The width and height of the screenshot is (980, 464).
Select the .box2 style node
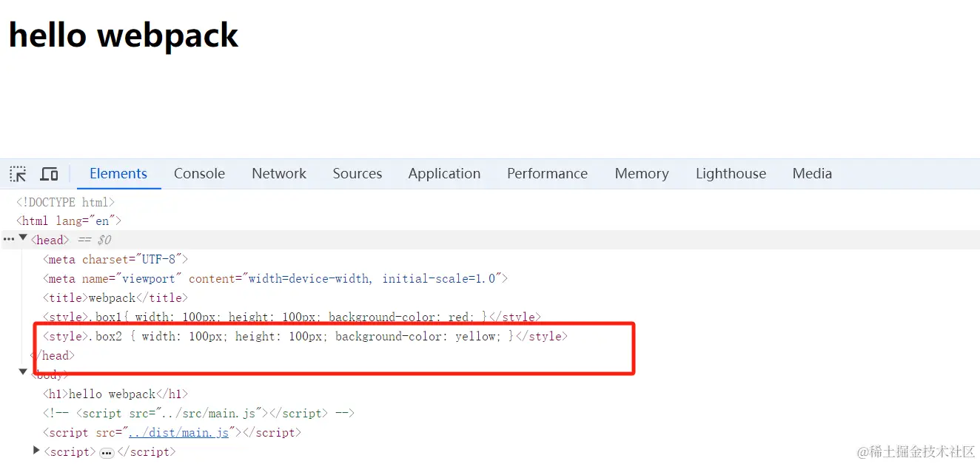click(305, 337)
